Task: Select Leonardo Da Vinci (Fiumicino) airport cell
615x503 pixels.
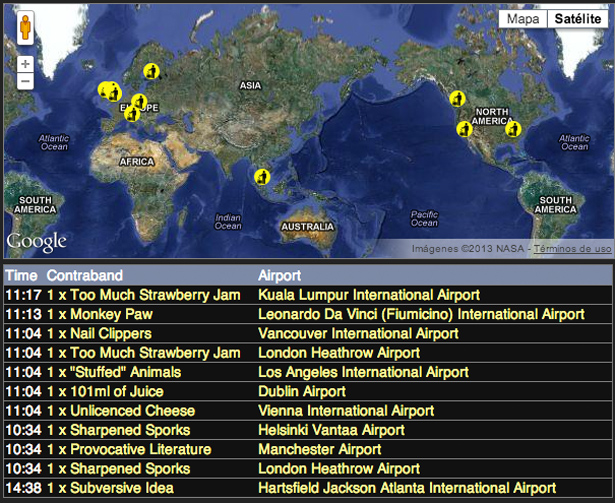Action: (421, 314)
